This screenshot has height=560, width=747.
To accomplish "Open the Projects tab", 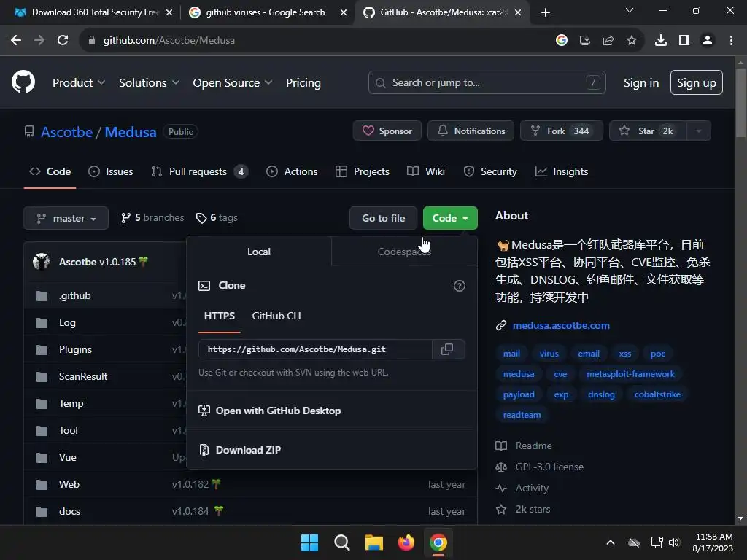I will [363, 171].
